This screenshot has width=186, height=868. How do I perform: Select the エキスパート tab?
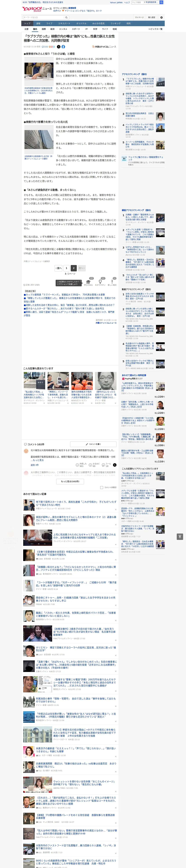pyautogui.click(x=64, y=24)
